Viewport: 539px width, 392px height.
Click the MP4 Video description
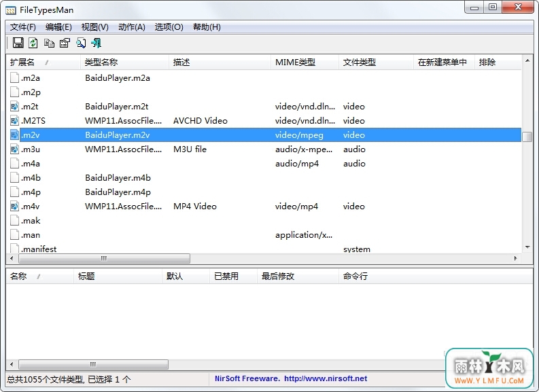pos(195,206)
